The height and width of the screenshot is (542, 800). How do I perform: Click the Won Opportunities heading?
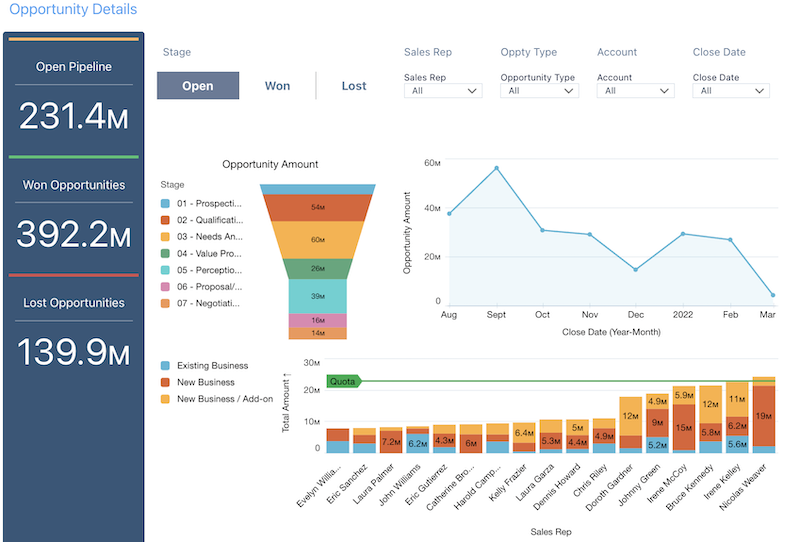pos(73,185)
